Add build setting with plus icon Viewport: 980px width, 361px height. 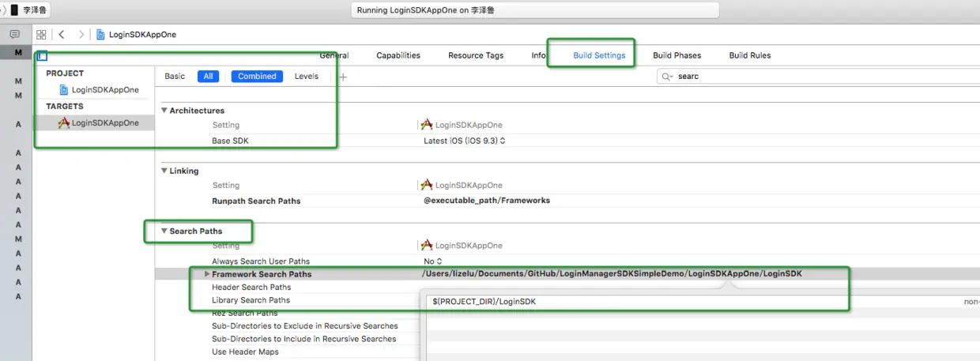343,77
